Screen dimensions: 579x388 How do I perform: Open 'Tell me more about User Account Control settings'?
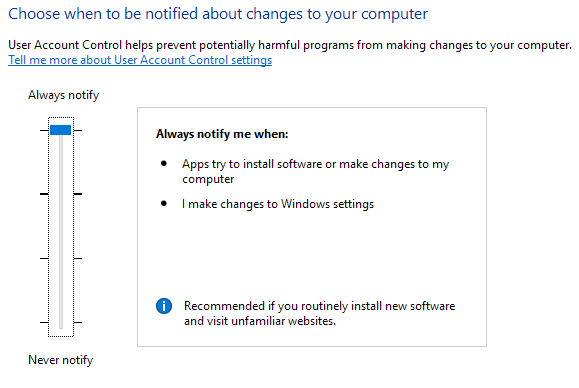140,60
